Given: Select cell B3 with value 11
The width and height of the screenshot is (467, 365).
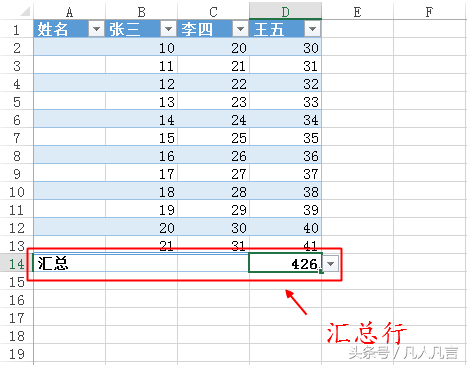Looking at the screenshot, I should pyautogui.click(x=141, y=66).
